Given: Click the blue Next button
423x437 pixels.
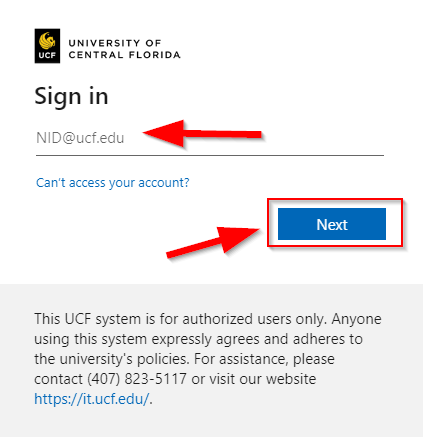Looking at the screenshot, I should tap(332, 224).
